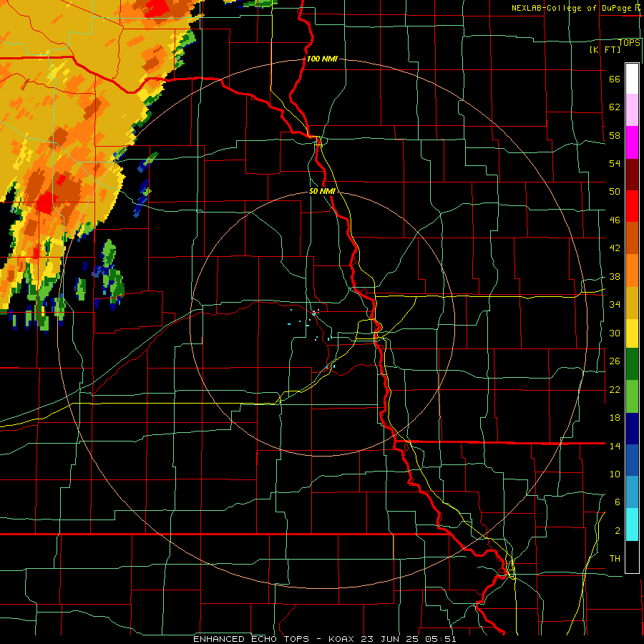This screenshot has height=644, width=644.
Task: Click the "23 JUN 25" date stamp
Action: click(x=391, y=639)
